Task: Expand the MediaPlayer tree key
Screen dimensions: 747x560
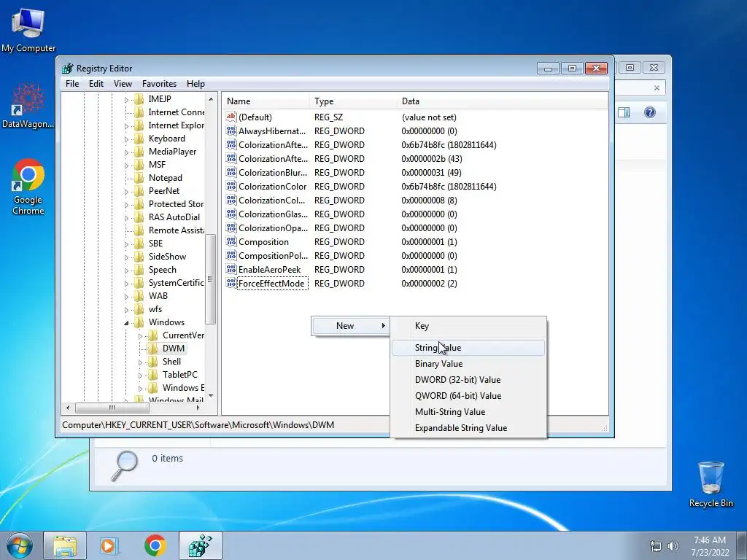Action: pos(126,152)
